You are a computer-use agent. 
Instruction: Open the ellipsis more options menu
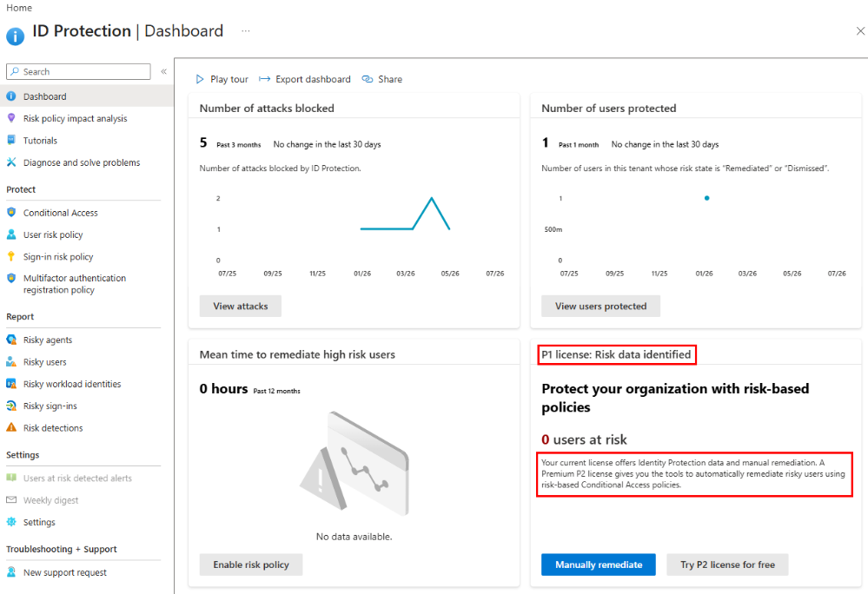[x=246, y=31]
